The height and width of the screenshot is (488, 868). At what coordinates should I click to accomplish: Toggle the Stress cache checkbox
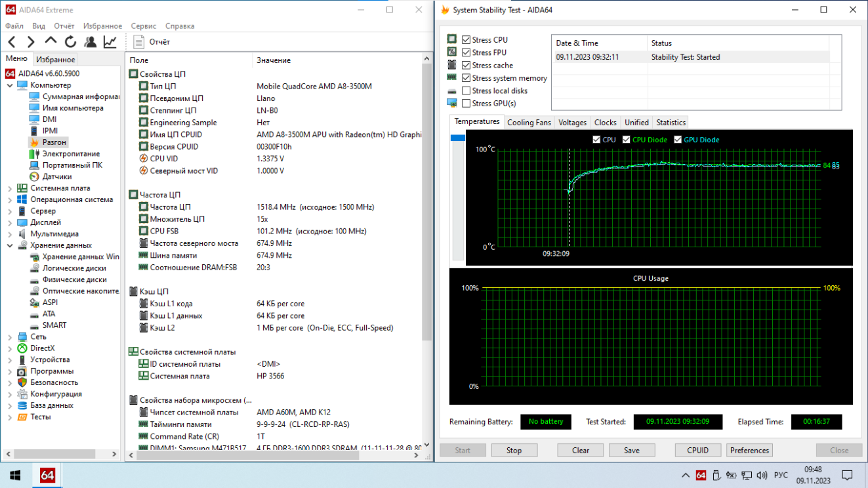coord(466,66)
